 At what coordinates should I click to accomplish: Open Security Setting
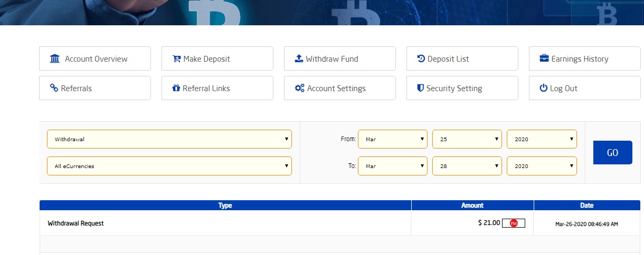pyautogui.click(x=462, y=88)
